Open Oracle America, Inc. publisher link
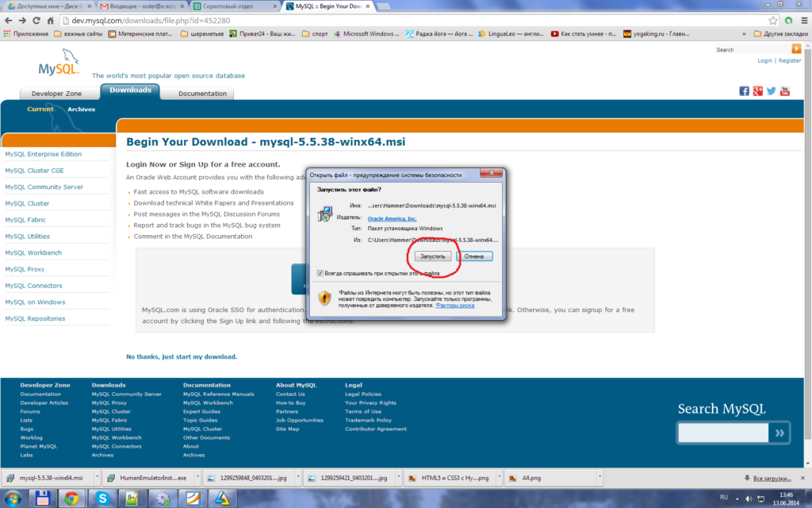The height and width of the screenshot is (508, 812). [x=392, y=219]
